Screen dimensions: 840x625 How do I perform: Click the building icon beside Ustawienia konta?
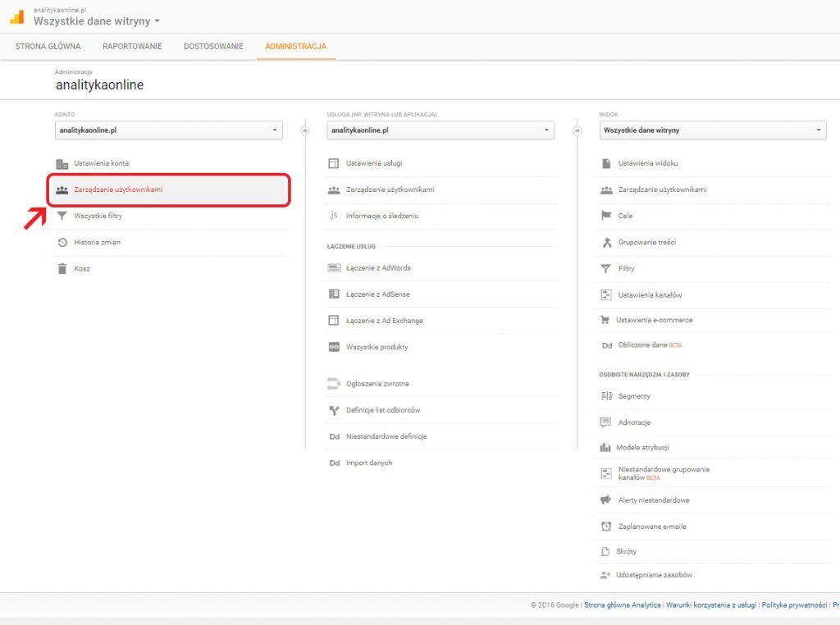[x=62, y=163]
